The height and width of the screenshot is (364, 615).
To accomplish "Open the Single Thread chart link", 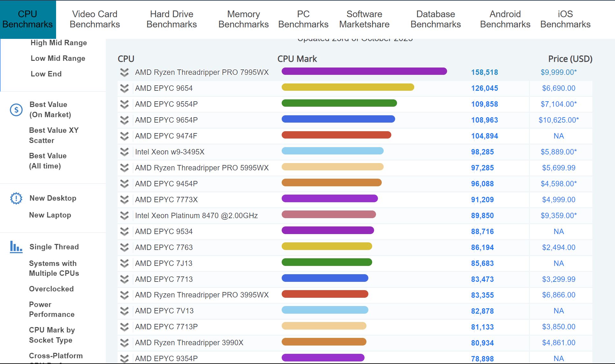I will tap(54, 247).
